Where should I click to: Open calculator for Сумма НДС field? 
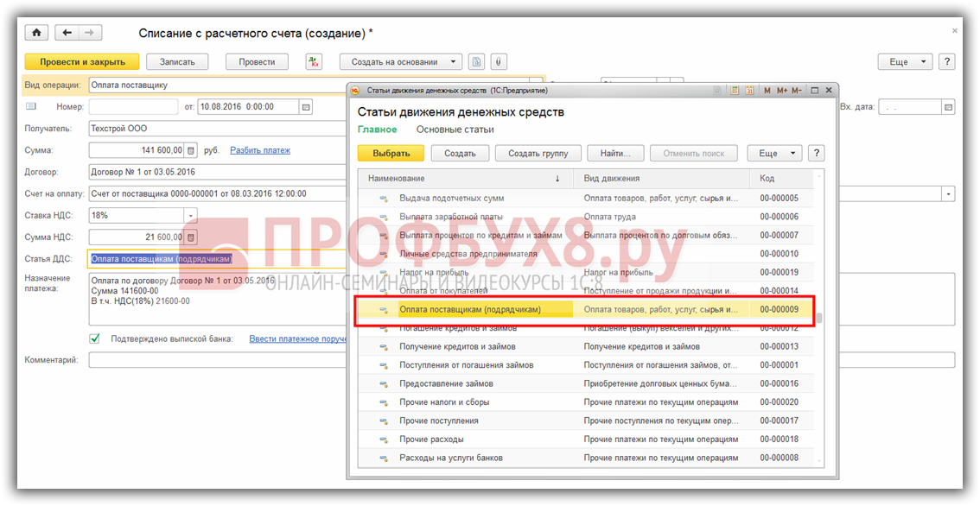pos(191,237)
